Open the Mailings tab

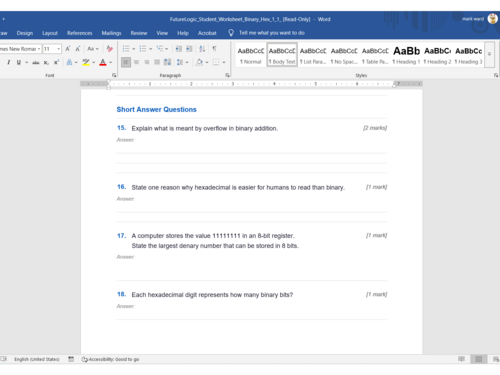111,33
